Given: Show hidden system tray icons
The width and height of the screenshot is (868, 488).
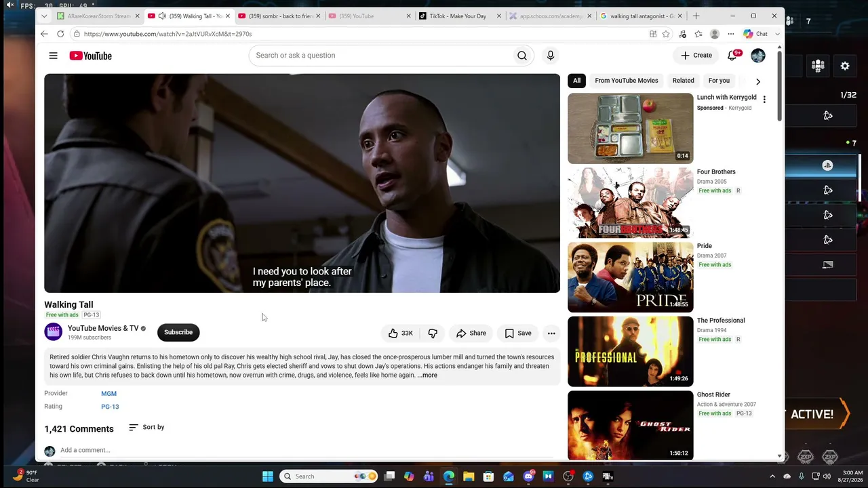Looking at the screenshot, I should 774,476.
